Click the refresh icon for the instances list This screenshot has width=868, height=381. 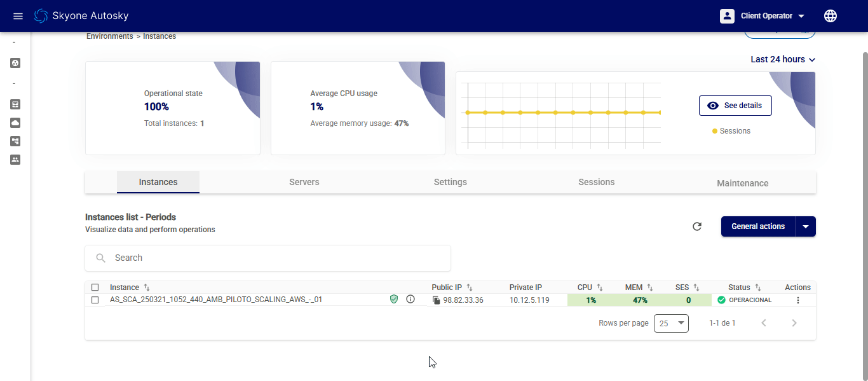coord(697,226)
